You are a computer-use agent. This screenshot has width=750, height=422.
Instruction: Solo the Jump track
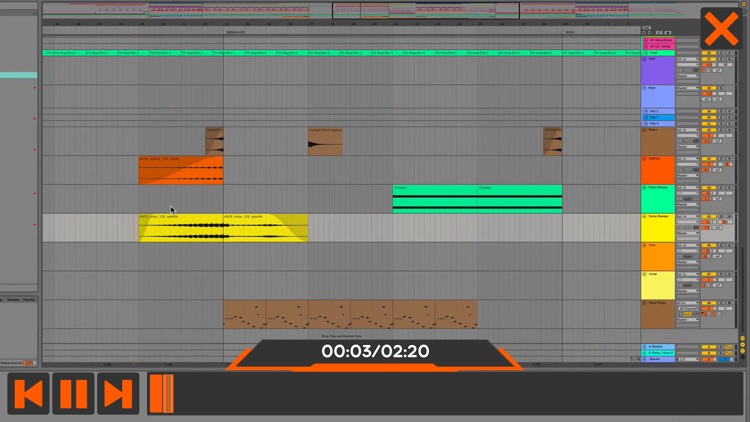[x=721, y=274]
